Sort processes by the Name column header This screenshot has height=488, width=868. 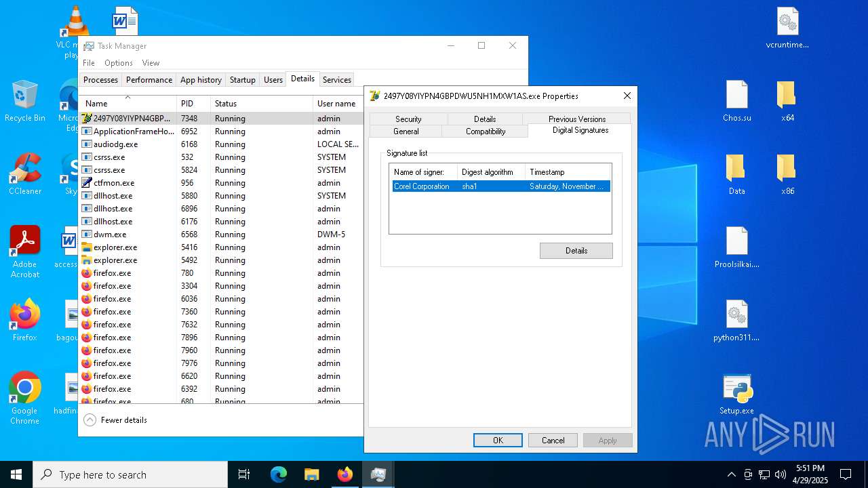point(128,104)
